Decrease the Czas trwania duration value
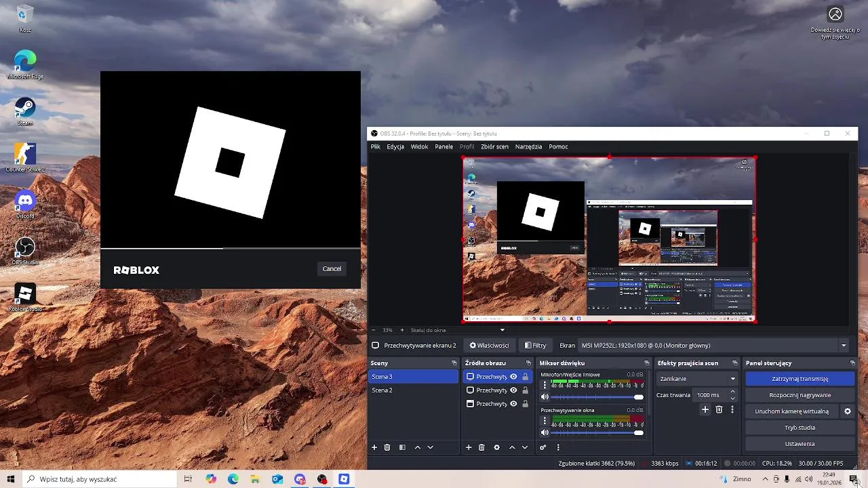 732,398
